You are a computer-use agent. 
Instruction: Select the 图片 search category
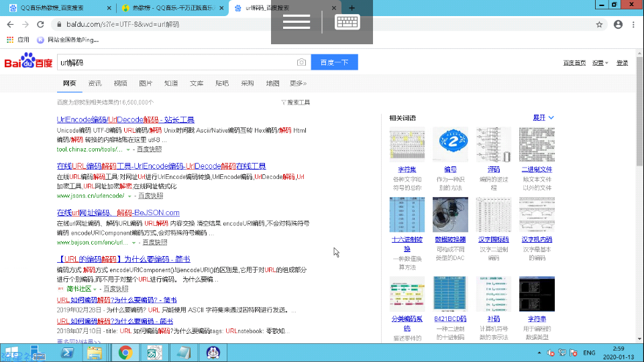(x=146, y=83)
